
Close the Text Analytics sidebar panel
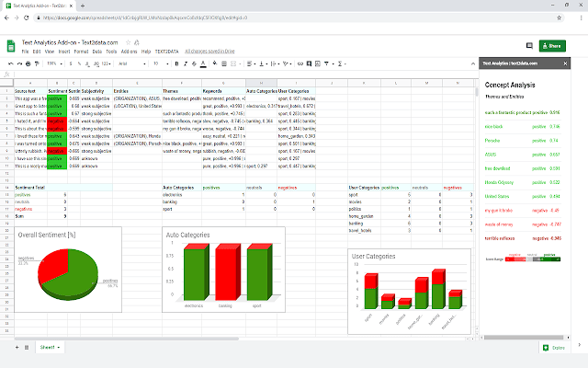(x=566, y=63)
